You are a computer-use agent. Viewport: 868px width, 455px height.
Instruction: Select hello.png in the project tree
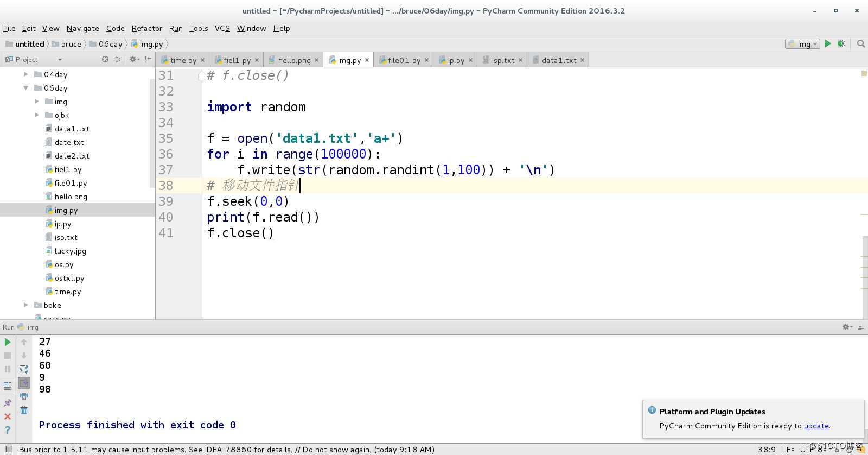coord(71,197)
